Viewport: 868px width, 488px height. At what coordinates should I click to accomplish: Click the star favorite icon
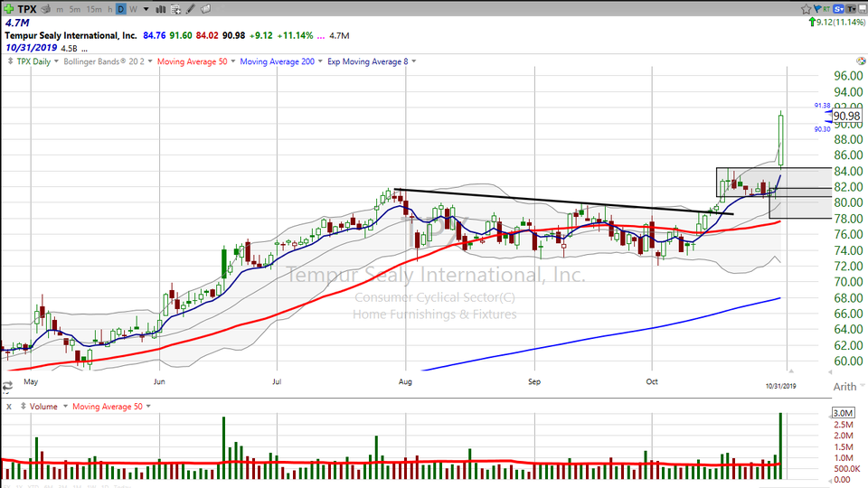[806, 9]
